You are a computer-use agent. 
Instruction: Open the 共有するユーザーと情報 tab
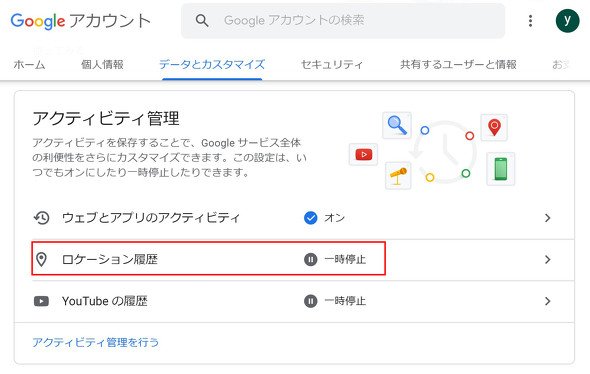click(x=458, y=65)
